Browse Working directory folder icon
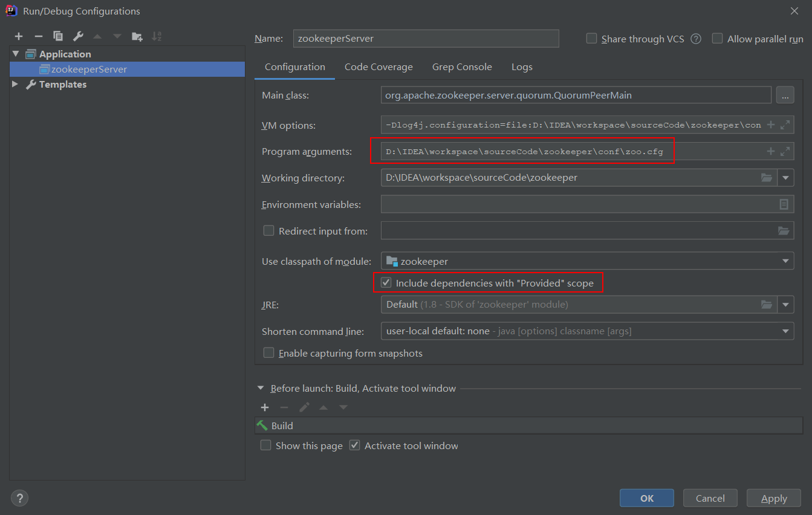Viewport: 812px width, 515px height. tap(766, 178)
